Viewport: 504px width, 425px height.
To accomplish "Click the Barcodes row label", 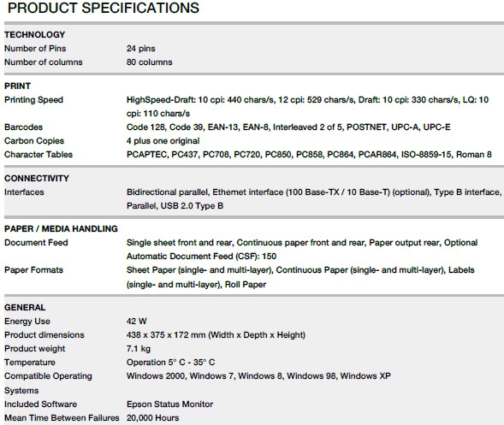I will pos(23,127).
